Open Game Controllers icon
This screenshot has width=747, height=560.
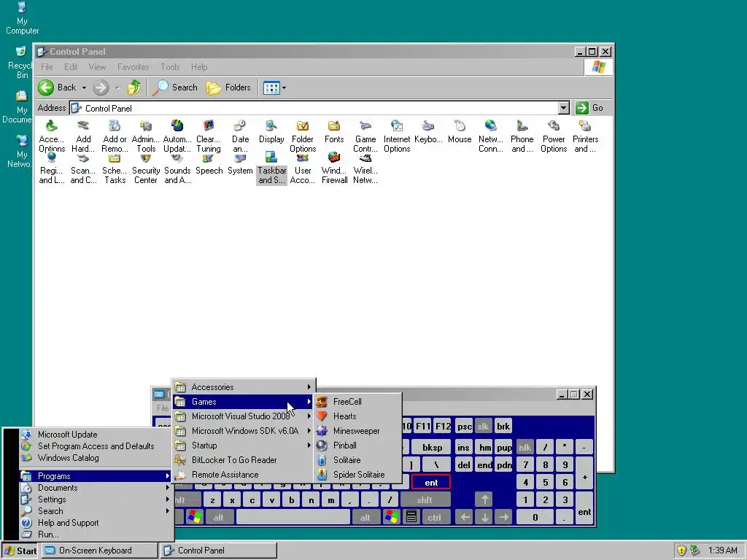point(365,136)
